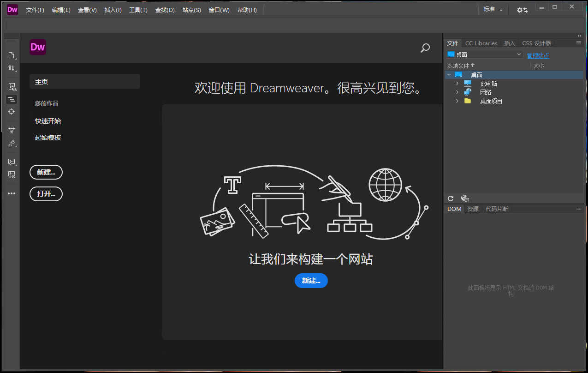Click the blue 新建... button
The width and height of the screenshot is (588, 373).
[x=311, y=281]
